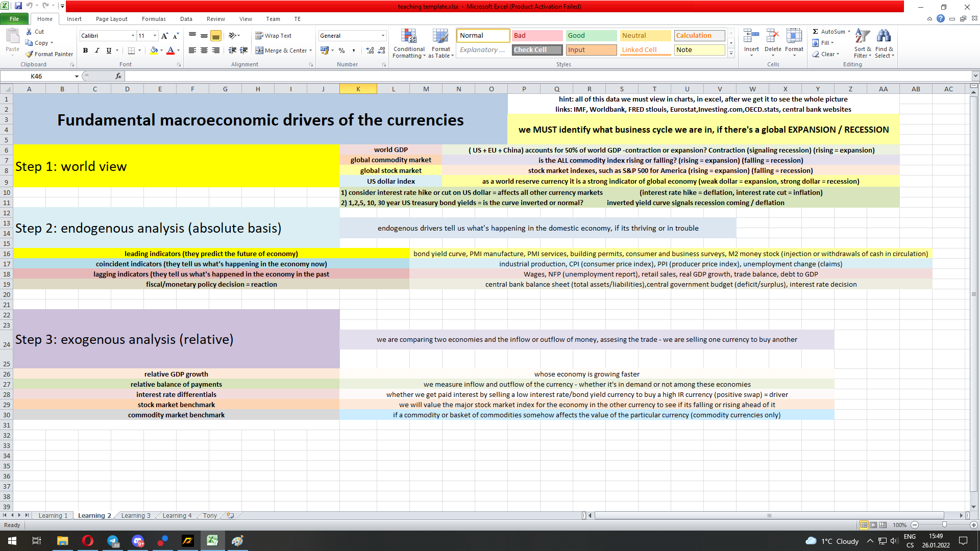Screen dimensions: 980x551
Task: Open Excel from the Windows taskbar
Action: (x=212, y=541)
